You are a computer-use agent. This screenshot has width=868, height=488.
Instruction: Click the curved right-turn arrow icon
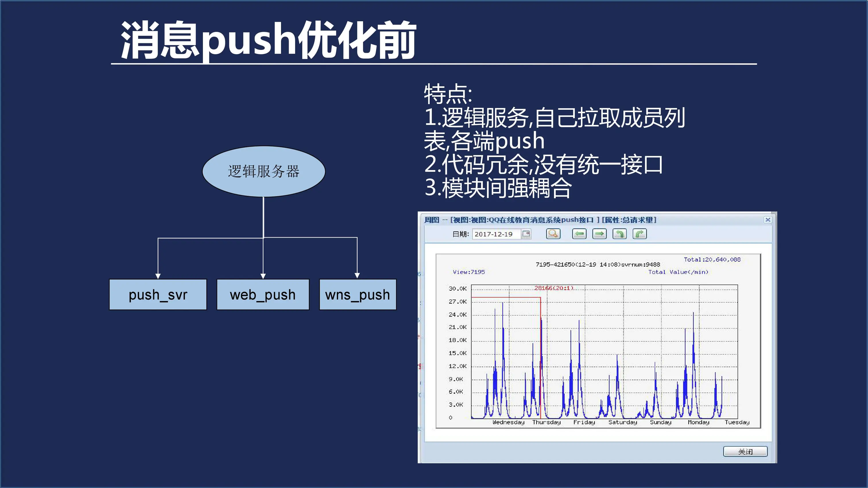[x=640, y=234]
